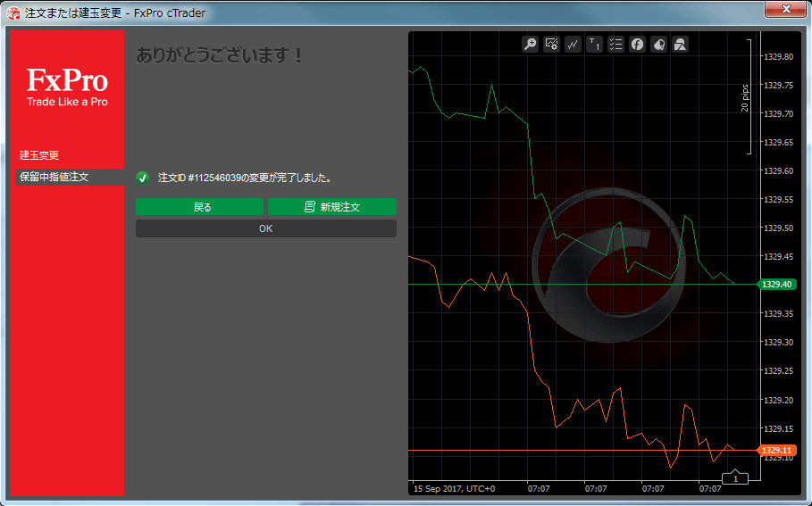Click the 新規注文 new order button
The image size is (812, 506).
pyautogui.click(x=332, y=207)
